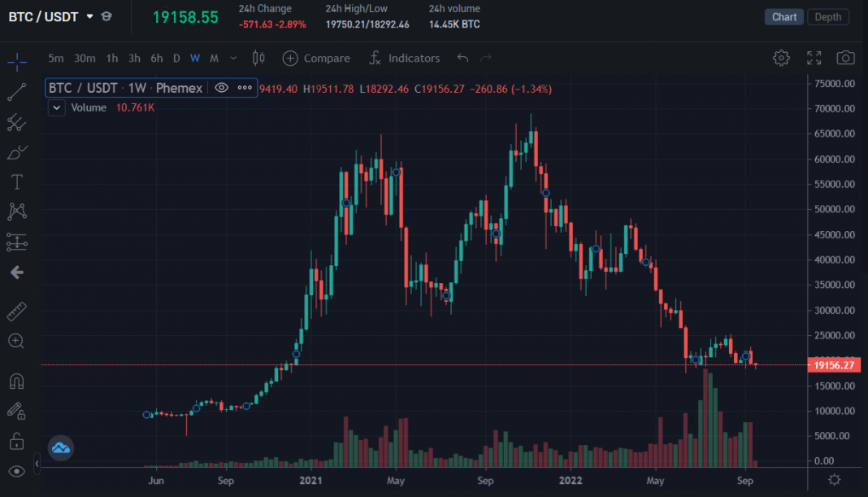Hide the BTC/USDT series with the eye toggle

click(220, 88)
